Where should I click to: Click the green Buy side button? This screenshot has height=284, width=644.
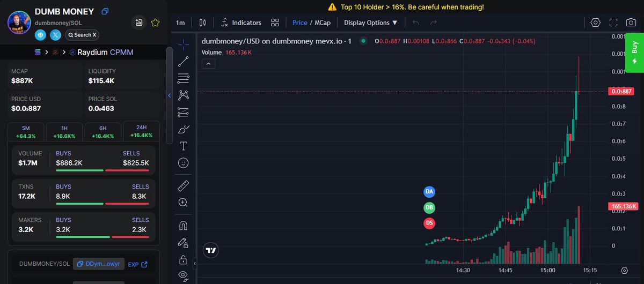pos(635,52)
